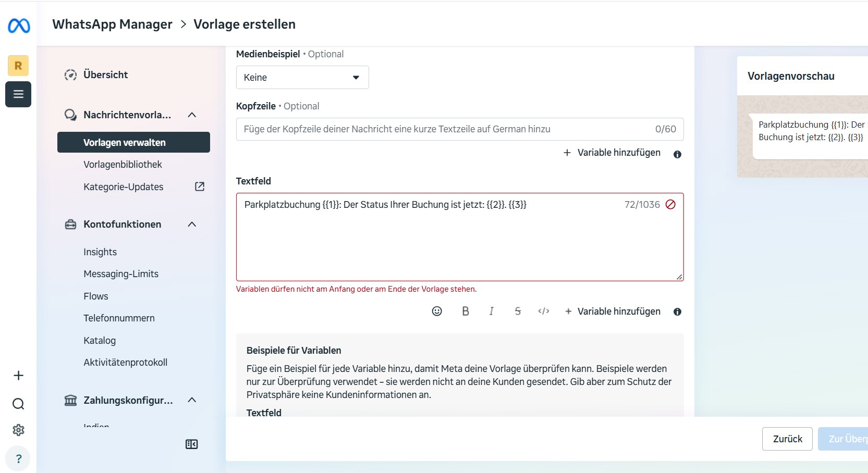The image size is (868, 473).
Task: Insert emoji with the smiley icon
Action: tap(437, 311)
